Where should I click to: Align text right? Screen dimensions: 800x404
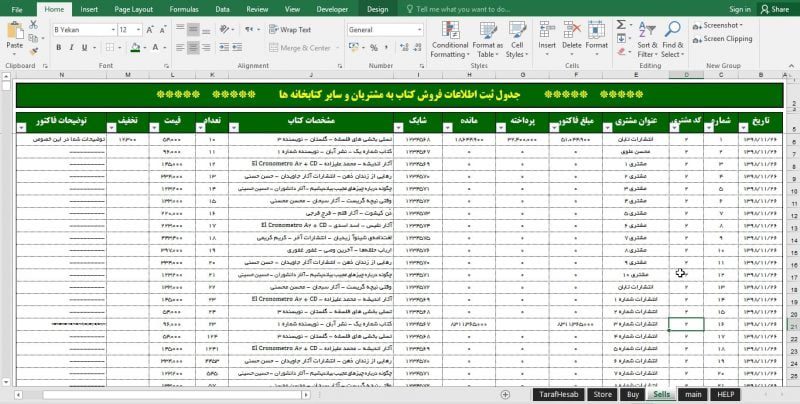tap(206, 47)
